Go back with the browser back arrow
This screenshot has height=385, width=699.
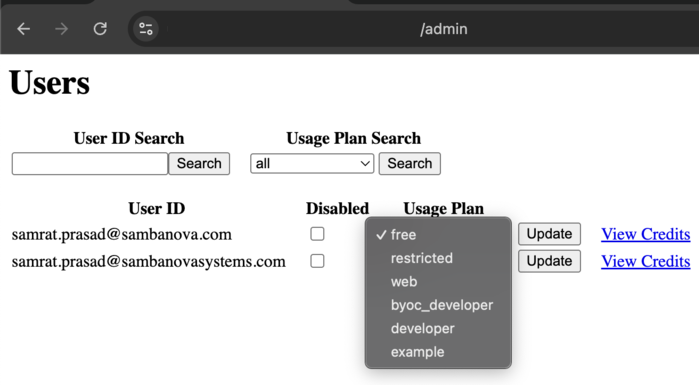23,29
